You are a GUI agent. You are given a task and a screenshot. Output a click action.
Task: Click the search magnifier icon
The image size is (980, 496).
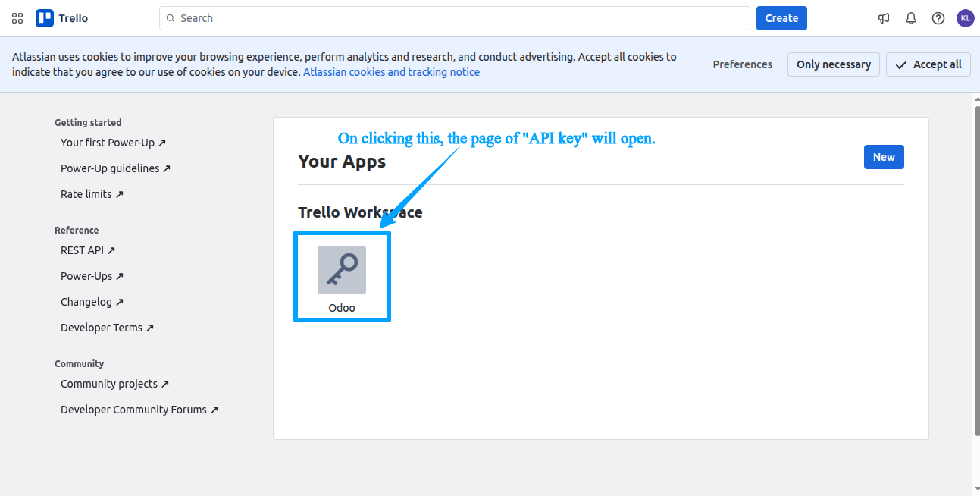[171, 18]
